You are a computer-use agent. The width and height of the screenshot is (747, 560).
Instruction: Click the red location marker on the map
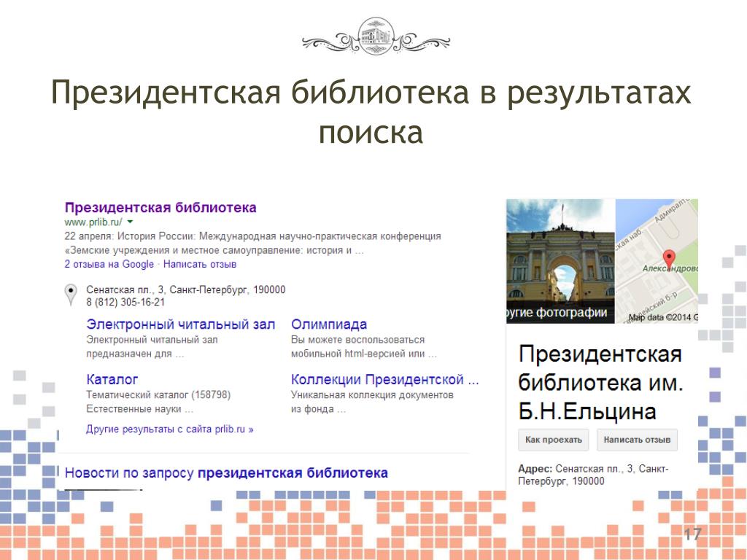[x=670, y=259]
